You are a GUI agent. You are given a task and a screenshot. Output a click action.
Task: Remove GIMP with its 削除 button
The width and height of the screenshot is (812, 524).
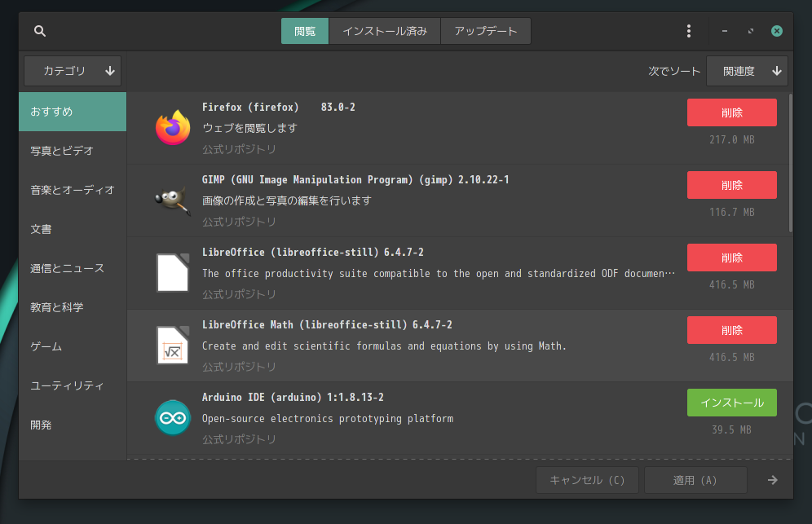pos(732,185)
